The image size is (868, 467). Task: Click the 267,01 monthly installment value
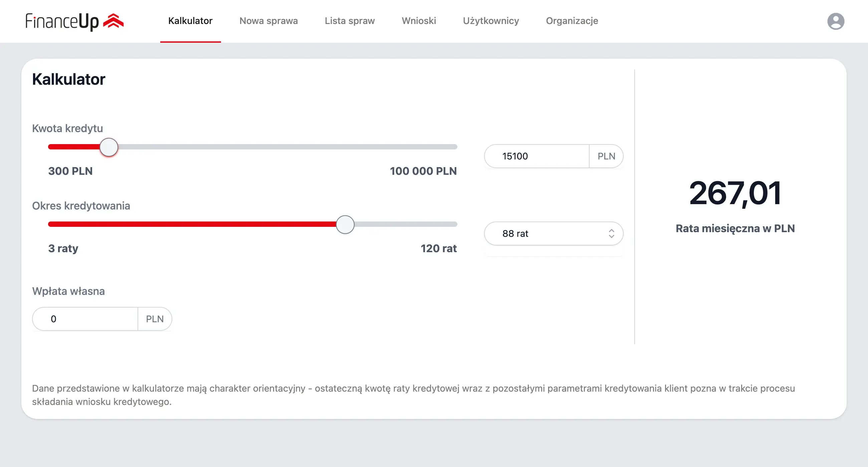point(735,193)
